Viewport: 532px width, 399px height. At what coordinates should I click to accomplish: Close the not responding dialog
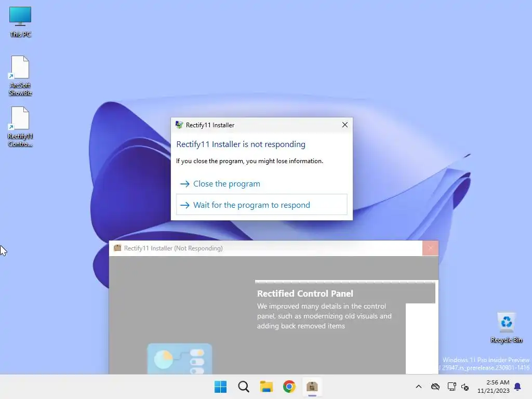345,125
